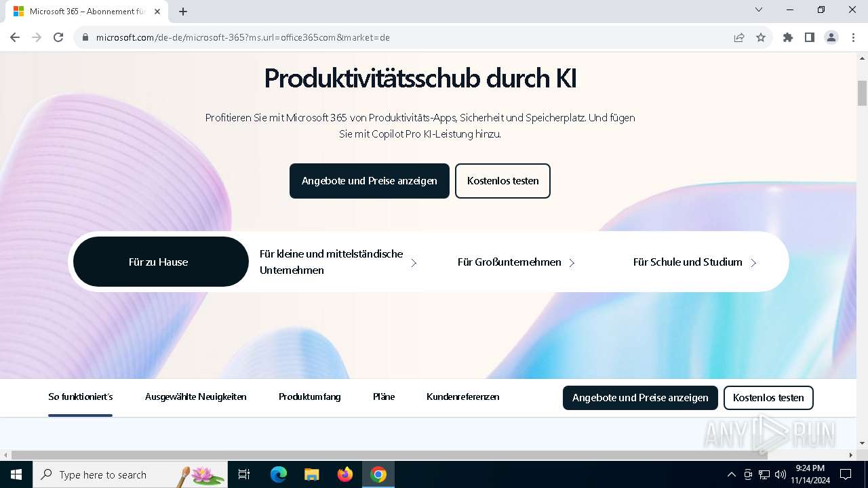This screenshot has width=868, height=488.
Task: Jump to Produktumfang section
Action: click(309, 397)
